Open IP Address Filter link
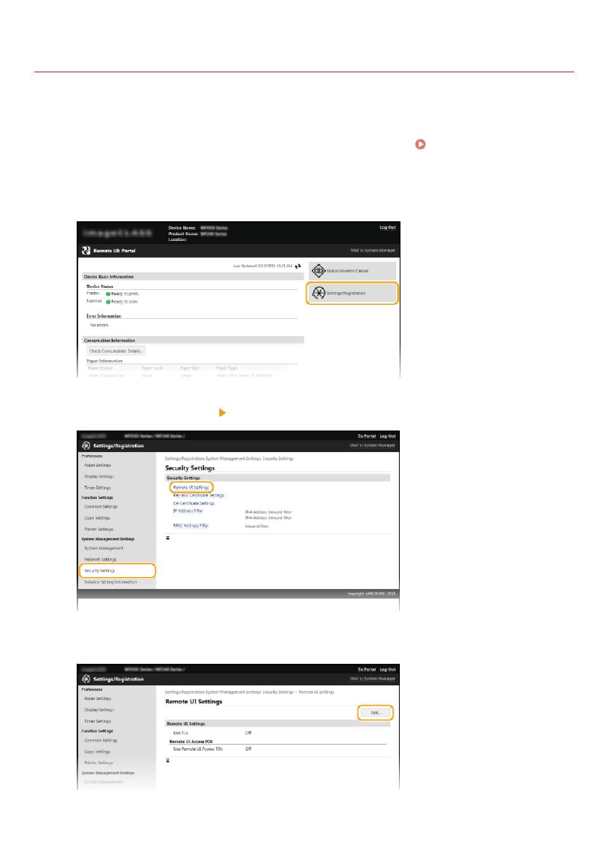 [188, 511]
